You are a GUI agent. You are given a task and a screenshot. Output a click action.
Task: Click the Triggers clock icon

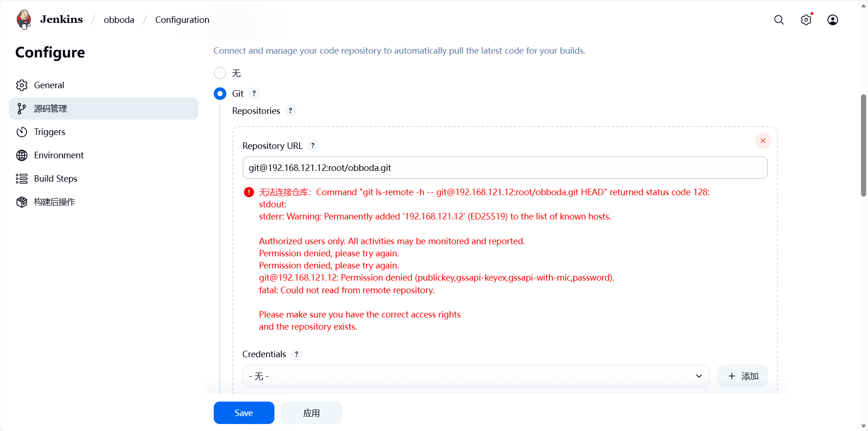(x=22, y=132)
